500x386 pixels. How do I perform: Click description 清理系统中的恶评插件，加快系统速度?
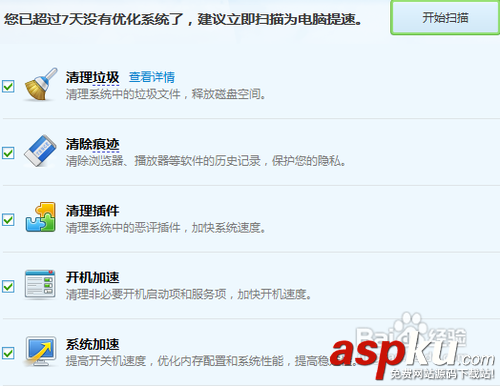165,228
